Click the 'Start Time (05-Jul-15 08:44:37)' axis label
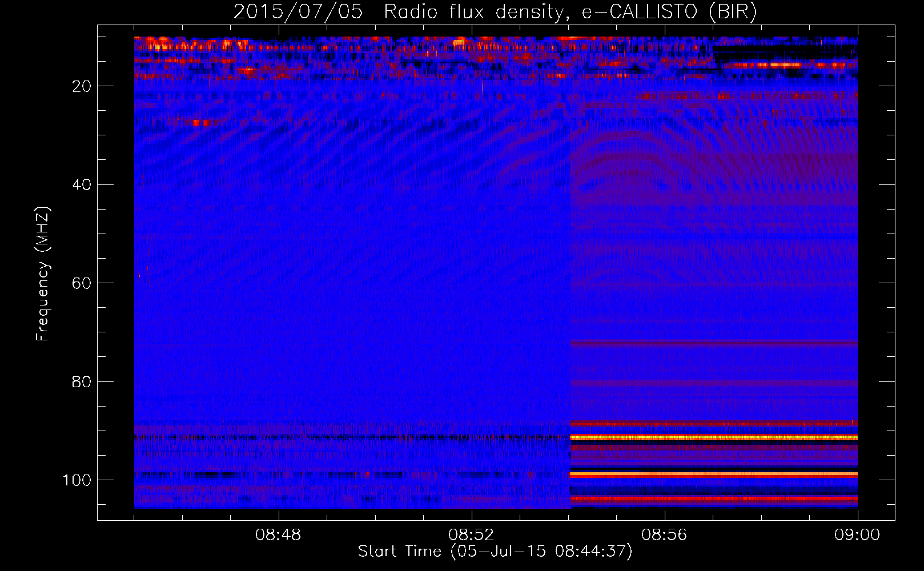 (x=495, y=552)
